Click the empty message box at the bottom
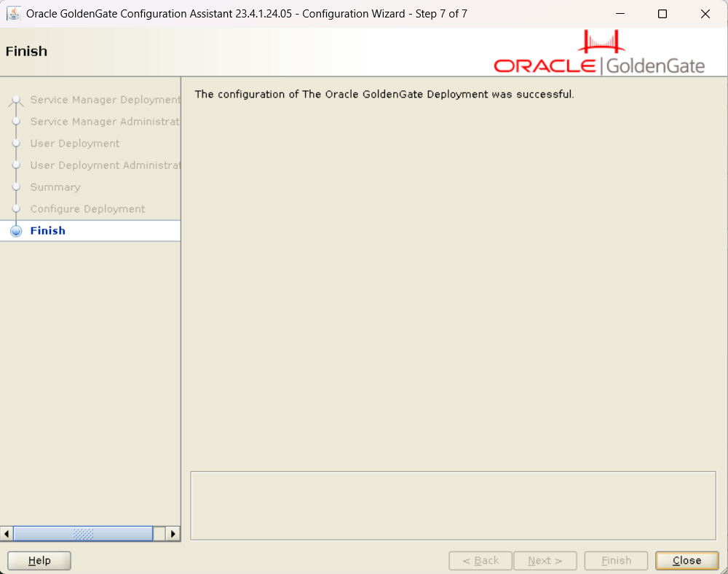Screen dimensions: 728x574 453,506
